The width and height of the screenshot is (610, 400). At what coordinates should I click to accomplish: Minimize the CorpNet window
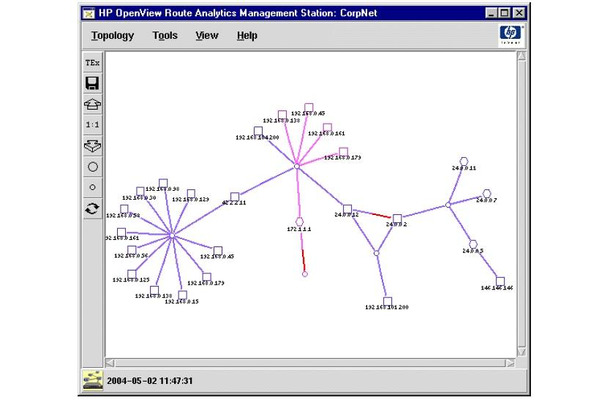click(x=492, y=13)
